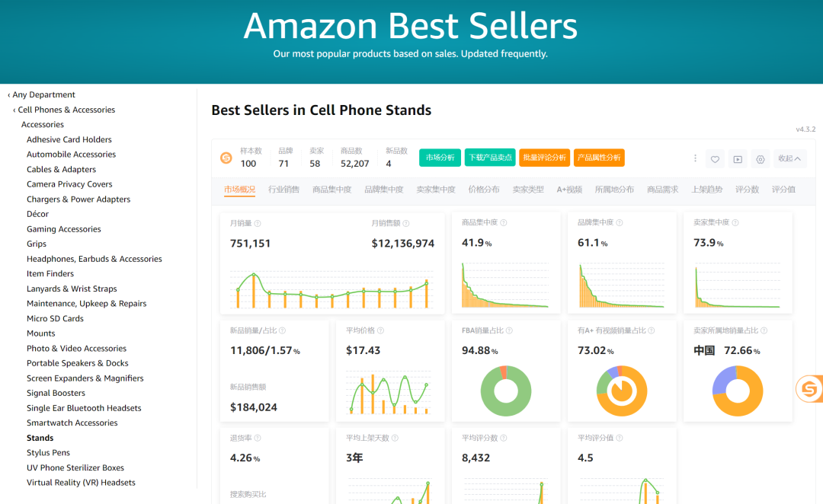Click help icon next to 月销量

click(258, 223)
